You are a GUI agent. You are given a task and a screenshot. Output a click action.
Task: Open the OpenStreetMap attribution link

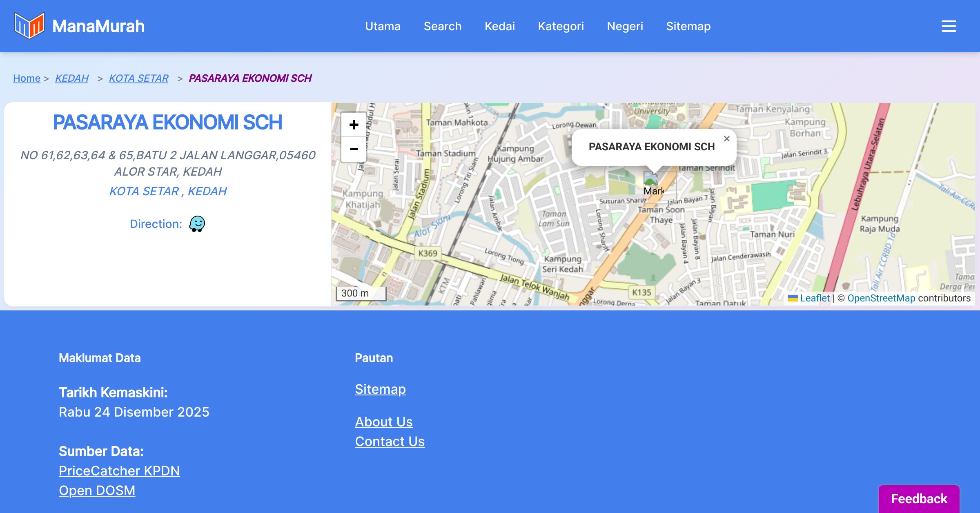[881, 298]
